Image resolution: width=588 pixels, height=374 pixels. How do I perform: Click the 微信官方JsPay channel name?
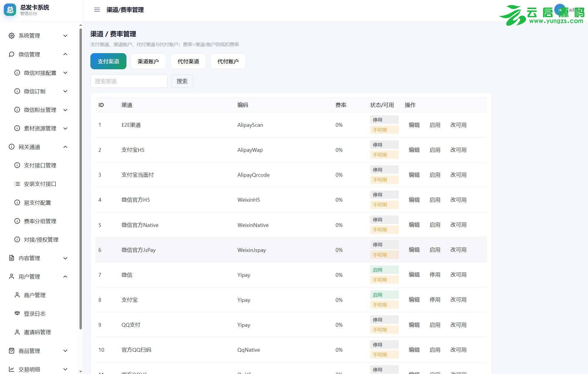(138, 250)
